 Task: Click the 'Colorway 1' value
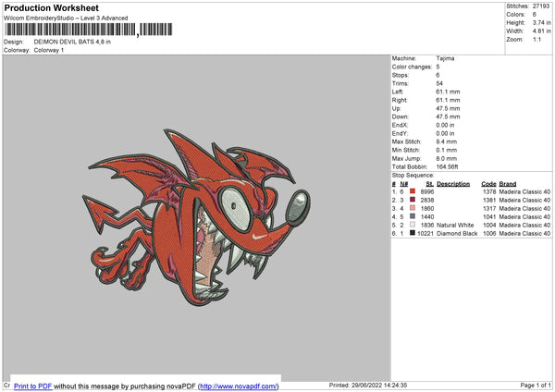49,50
